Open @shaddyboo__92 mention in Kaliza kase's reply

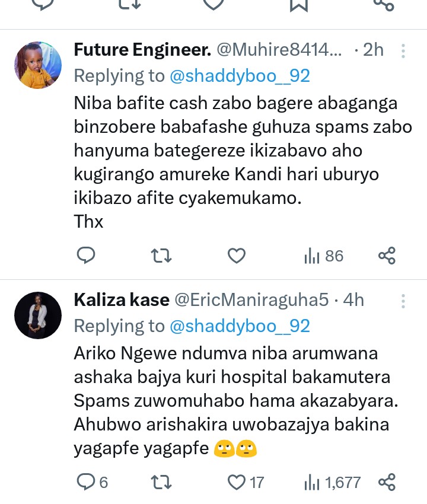(240, 326)
